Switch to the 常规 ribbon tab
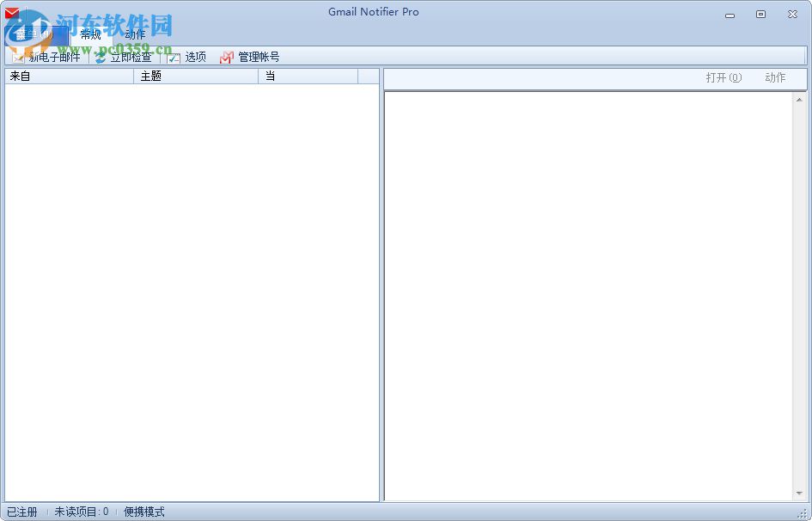Image resolution: width=812 pixels, height=521 pixels. pos(90,34)
